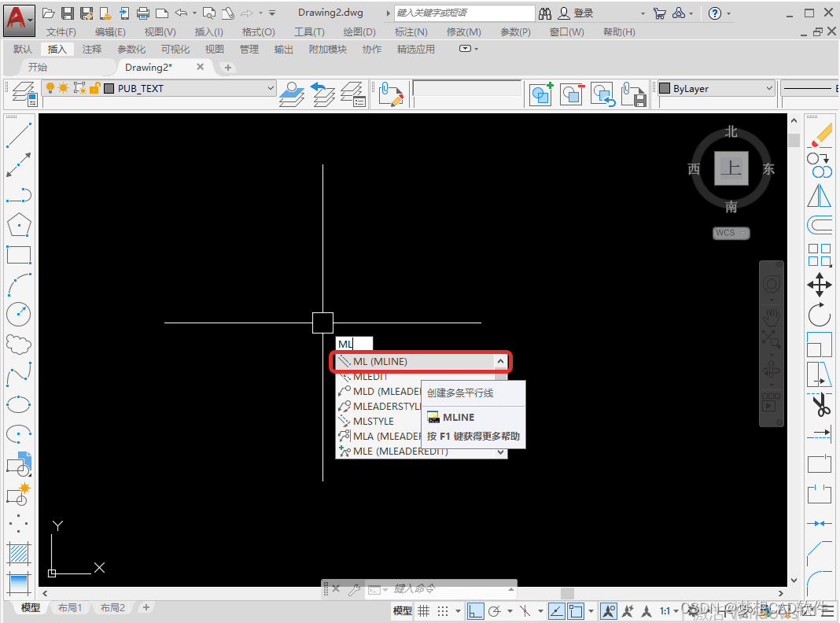Select the Spline draw tool
Screen dimensions: 840x623
(x=19, y=374)
